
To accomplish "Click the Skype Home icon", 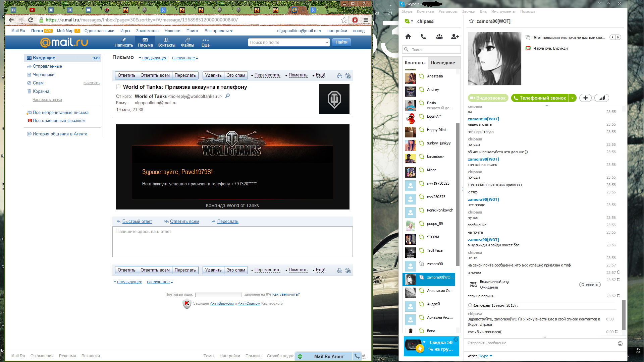I will (x=408, y=37).
